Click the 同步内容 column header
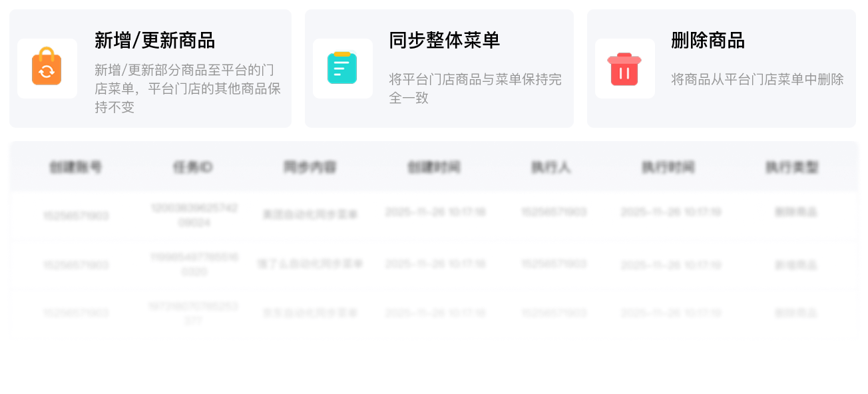Image resolution: width=868 pixels, height=394 pixels. (310, 166)
